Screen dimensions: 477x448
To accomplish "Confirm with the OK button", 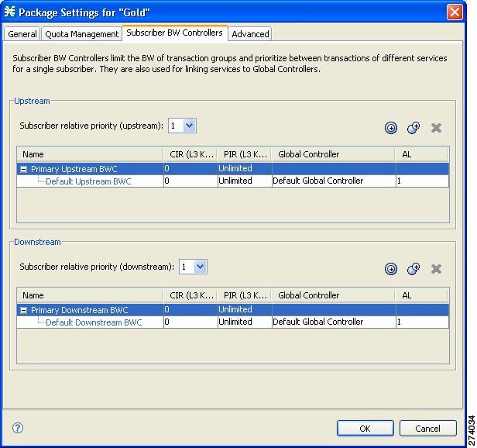I will click(x=365, y=428).
